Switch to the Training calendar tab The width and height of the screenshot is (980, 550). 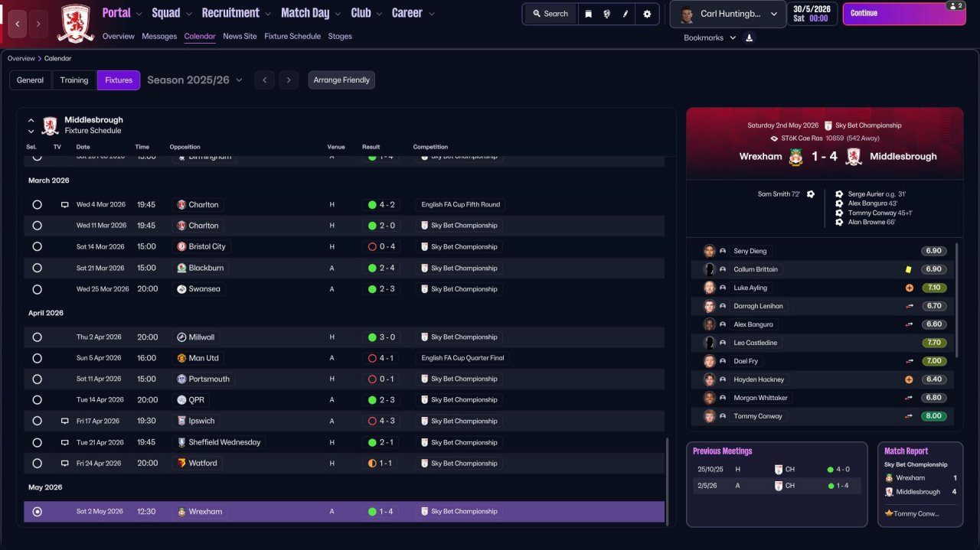pos(74,80)
